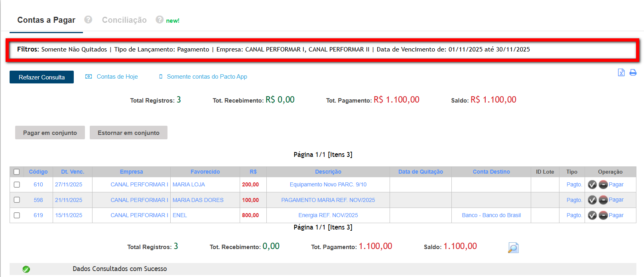
Task: Export results with the spreadsheet icon
Action: click(x=621, y=72)
